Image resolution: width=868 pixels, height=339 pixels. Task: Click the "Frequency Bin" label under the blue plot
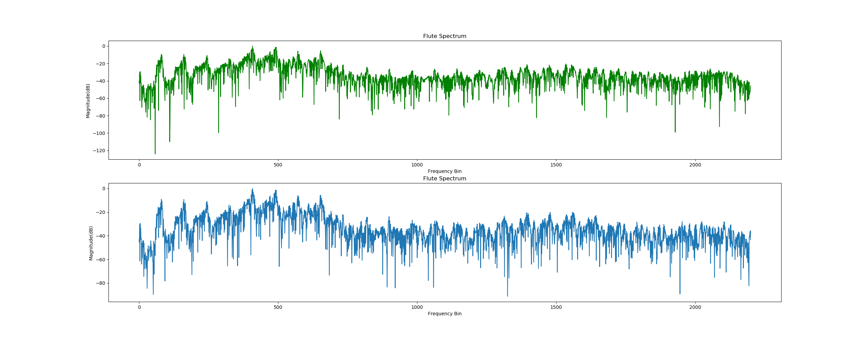coord(445,314)
